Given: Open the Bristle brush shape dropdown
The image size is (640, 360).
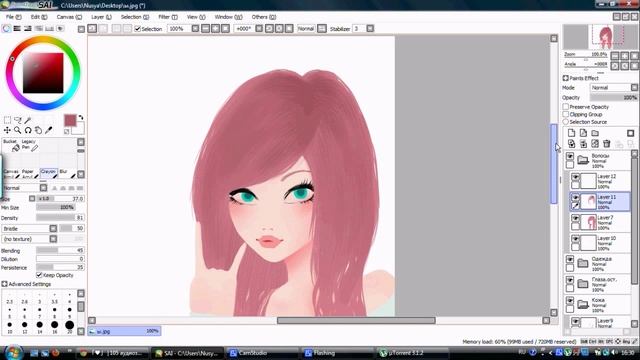Looking at the screenshot, I should (x=29, y=229).
